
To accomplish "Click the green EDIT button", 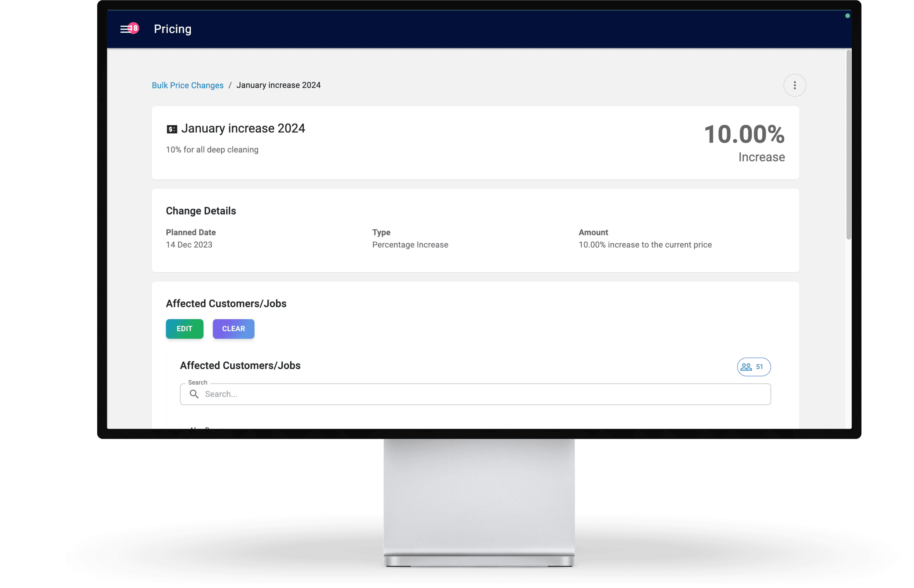I will (x=184, y=328).
